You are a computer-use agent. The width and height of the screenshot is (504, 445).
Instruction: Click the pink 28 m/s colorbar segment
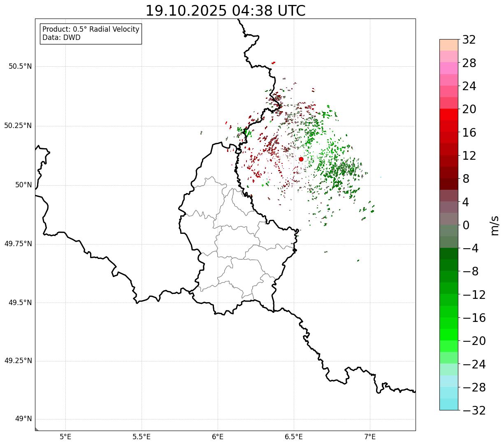tap(449, 68)
